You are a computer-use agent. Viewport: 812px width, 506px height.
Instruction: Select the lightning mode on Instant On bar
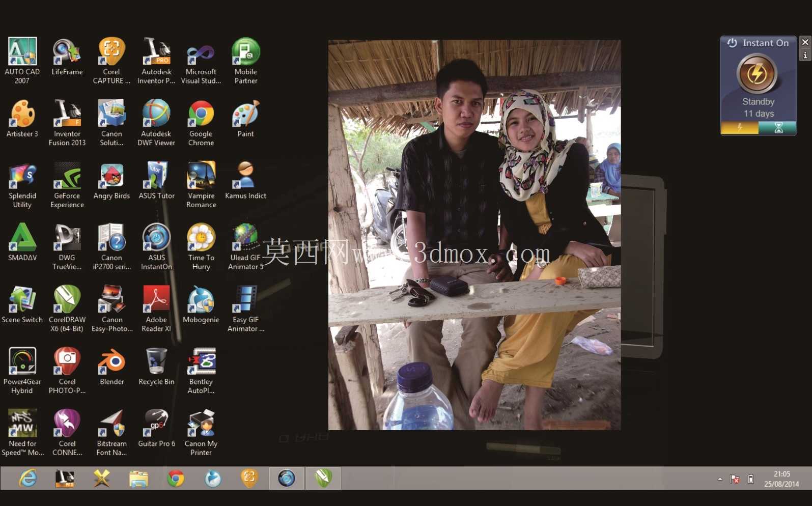click(x=740, y=128)
